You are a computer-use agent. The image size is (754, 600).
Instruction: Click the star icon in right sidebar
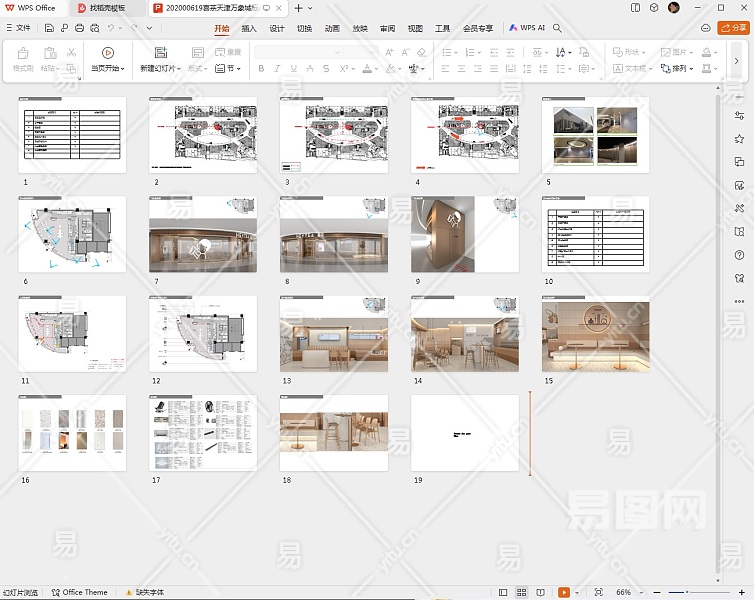click(x=739, y=139)
